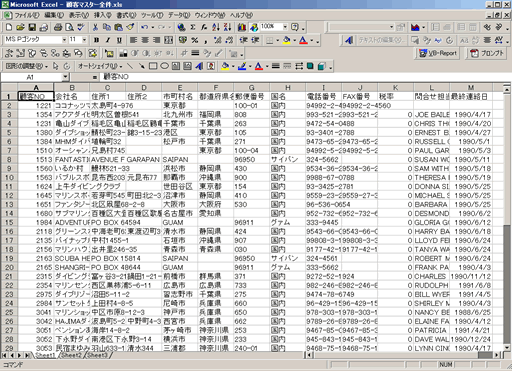Save the workbook with the floppy disk icon
The image size is (512, 371).
pyautogui.click(x=32, y=27)
